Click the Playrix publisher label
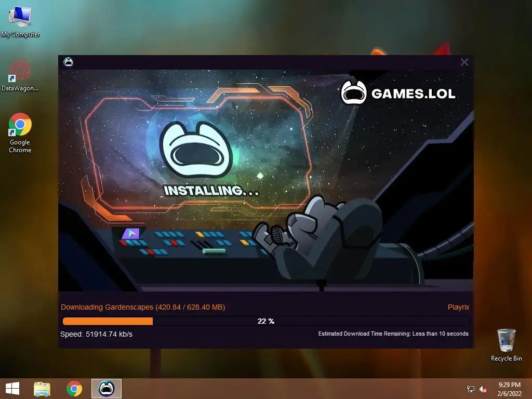532x399 pixels. tap(458, 307)
